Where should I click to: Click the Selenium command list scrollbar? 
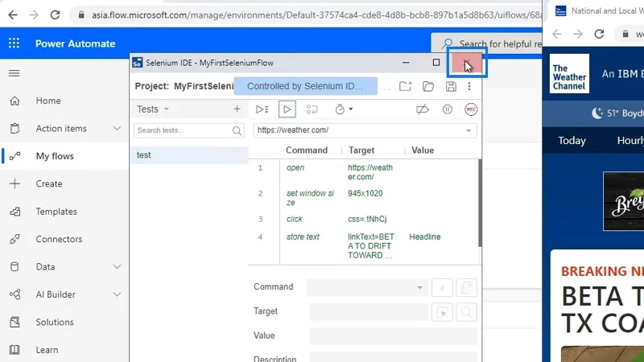click(x=479, y=204)
